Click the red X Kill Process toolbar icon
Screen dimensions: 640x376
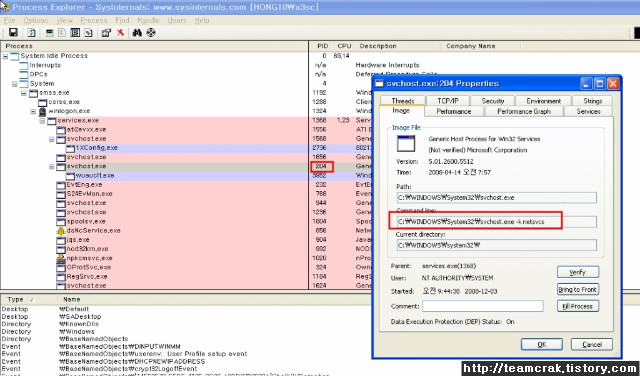point(120,33)
